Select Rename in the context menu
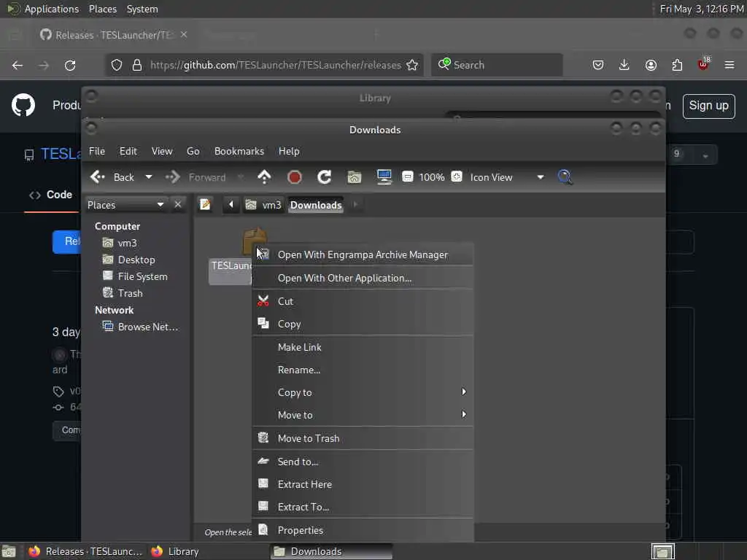Viewport: 747px width, 560px height. pyautogui.click(x=363, y=370)
